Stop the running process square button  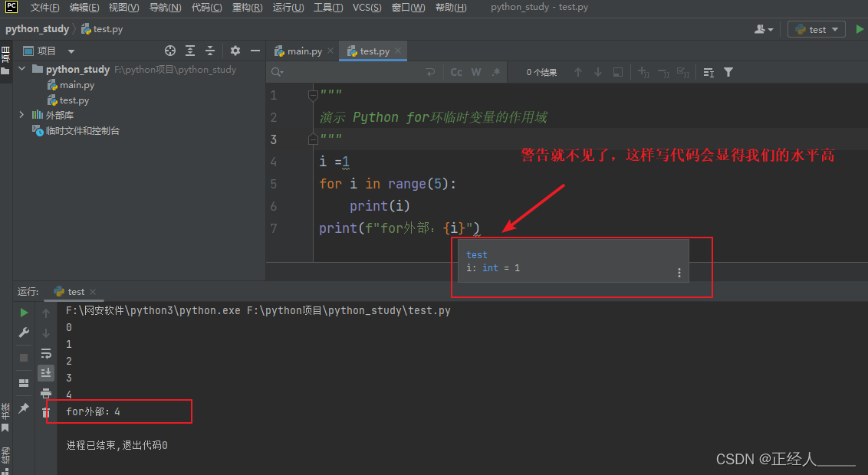click(24, 358)
